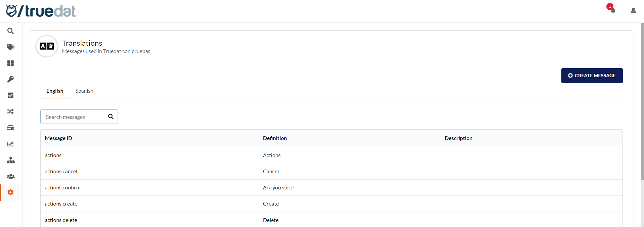Click the search magnifier inside messages field

tap(111, 117)
